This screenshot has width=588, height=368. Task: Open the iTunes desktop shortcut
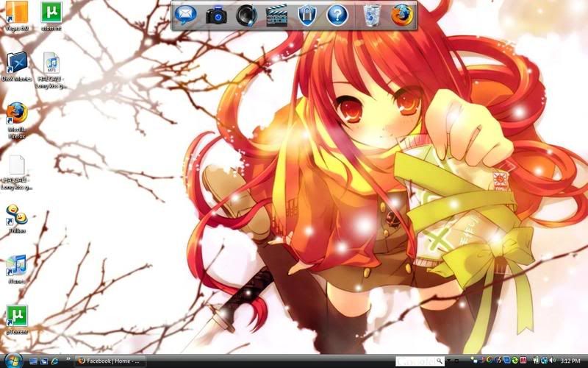[x=16, y=265]
